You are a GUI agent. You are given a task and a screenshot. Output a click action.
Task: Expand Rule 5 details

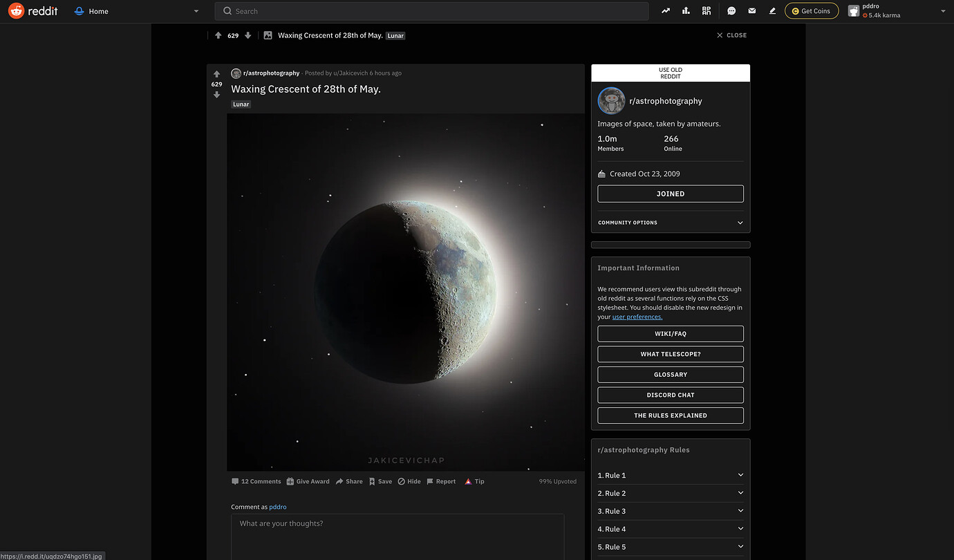pyautogui.click(x=670, y=546)
